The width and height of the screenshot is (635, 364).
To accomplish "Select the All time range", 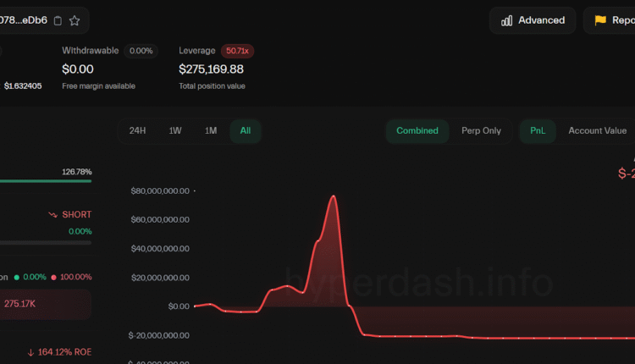I will pyautogui.click(x=246, y=131).
